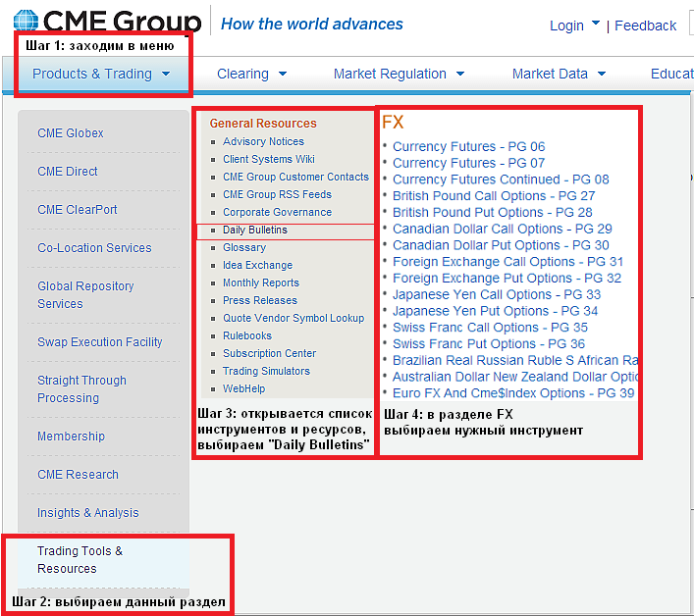Open the Feedback link
Image resolution: width=694 pixels, height=616 pixels.
tap(645, 26)
